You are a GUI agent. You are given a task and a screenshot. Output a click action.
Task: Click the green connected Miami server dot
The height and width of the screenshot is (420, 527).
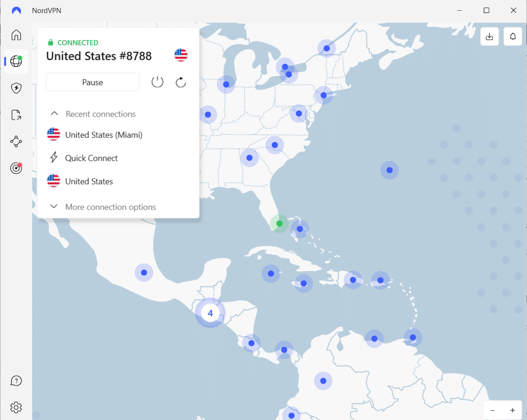[x=279, y=223]
